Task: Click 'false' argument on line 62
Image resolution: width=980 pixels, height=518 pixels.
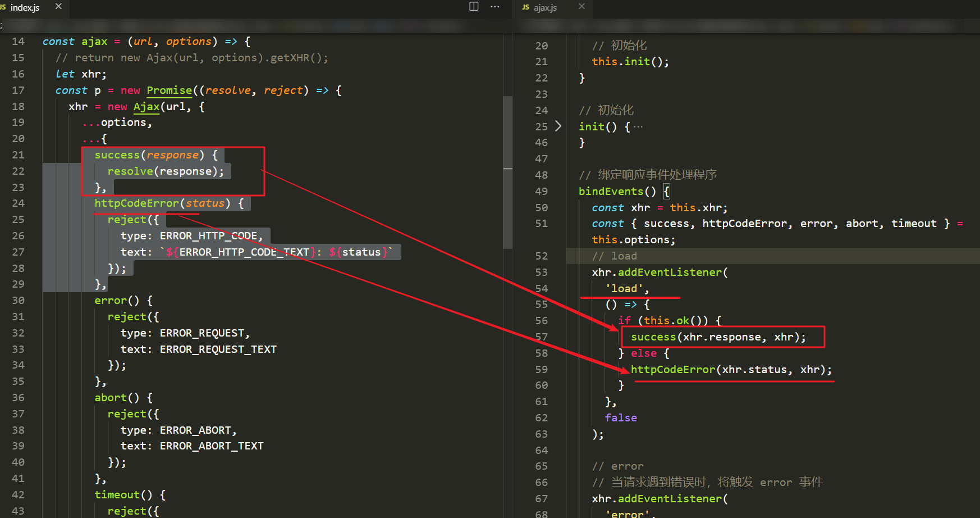Action: pyautogui.click(x=621, y=418)
